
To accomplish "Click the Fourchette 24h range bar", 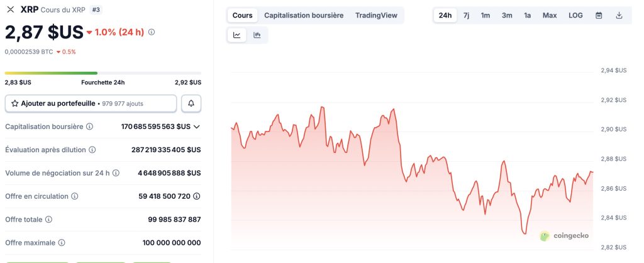I will (x=103, y=73).
